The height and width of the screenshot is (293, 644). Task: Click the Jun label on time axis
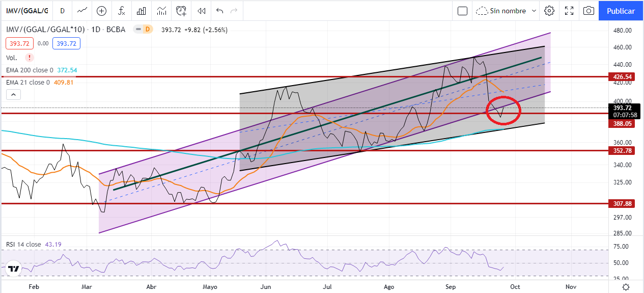265,287
